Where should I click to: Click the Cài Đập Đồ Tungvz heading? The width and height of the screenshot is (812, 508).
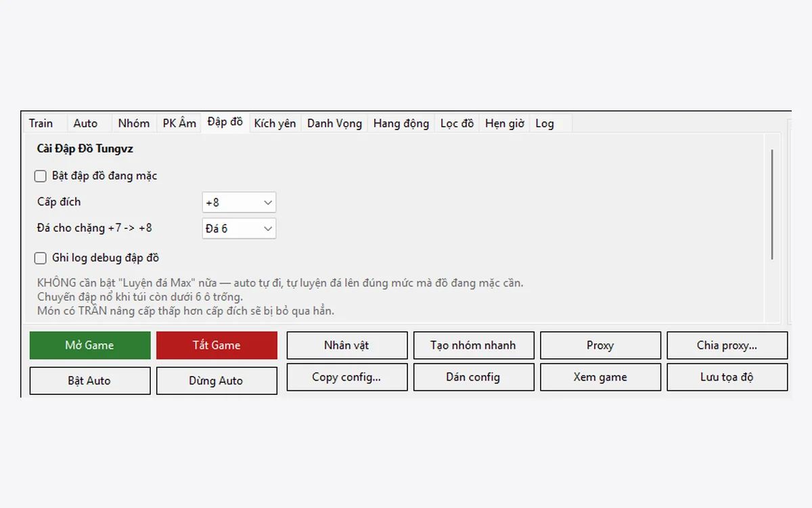click(x=85, y=148)
